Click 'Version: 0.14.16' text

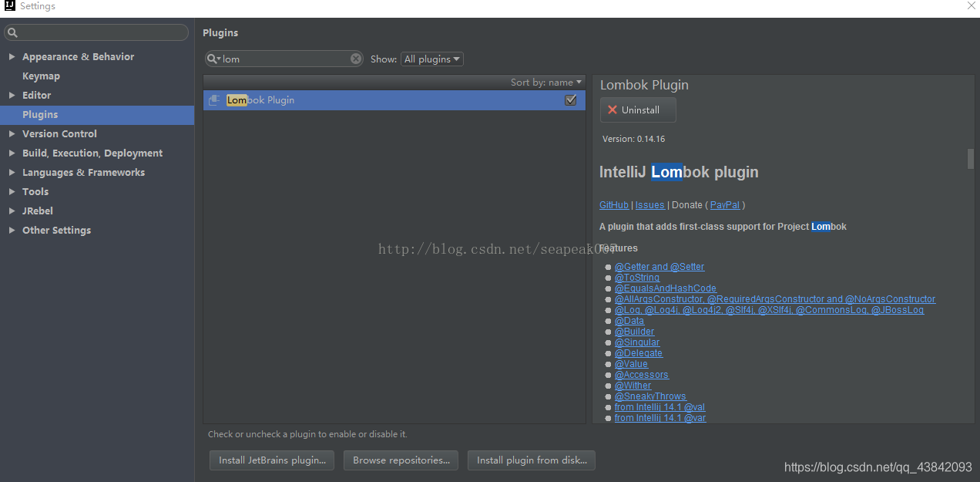click(x=633, y=140)
